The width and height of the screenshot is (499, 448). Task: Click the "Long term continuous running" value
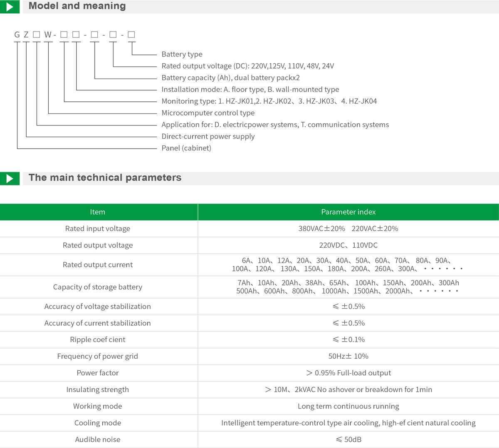pyautogui.click(x=348, y=406)
